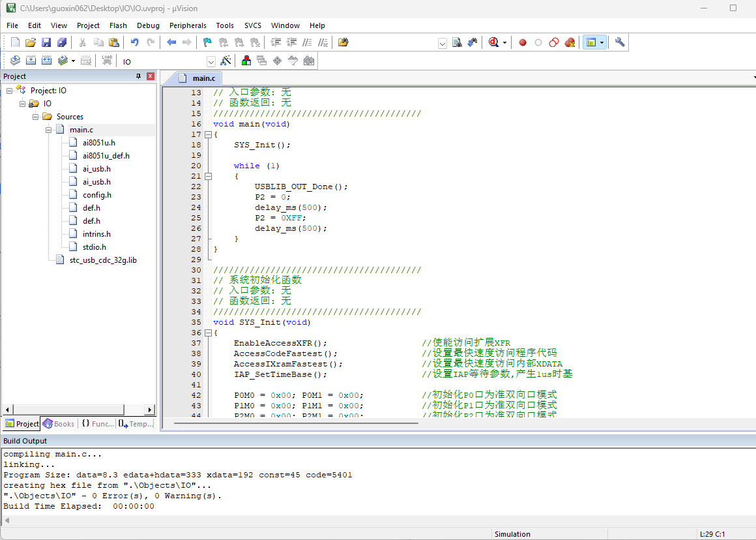
Task: Select intrins.h in the project tree
Action: point(96,234)
